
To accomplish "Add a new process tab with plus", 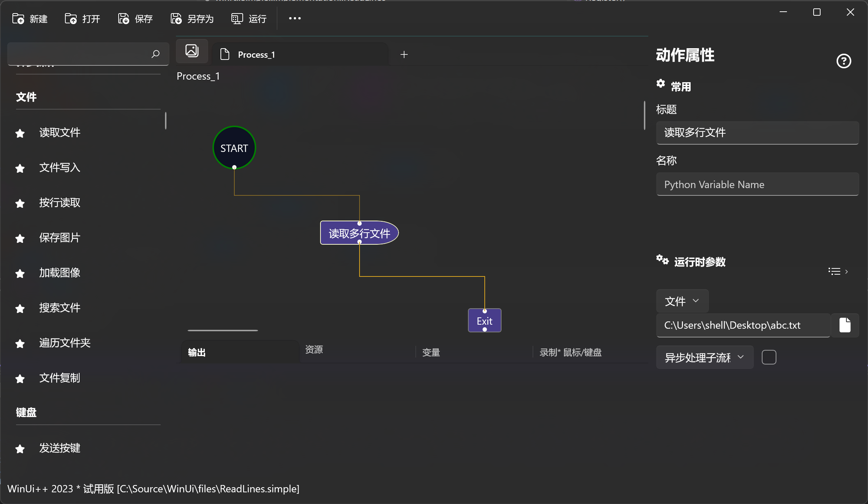I will pos(404,55).
